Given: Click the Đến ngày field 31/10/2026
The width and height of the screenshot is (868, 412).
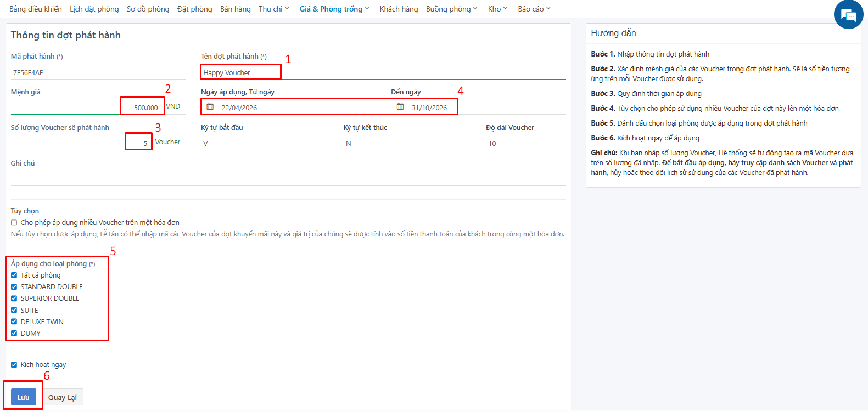Looking at the screenshot, I should [x=488, y=108].
